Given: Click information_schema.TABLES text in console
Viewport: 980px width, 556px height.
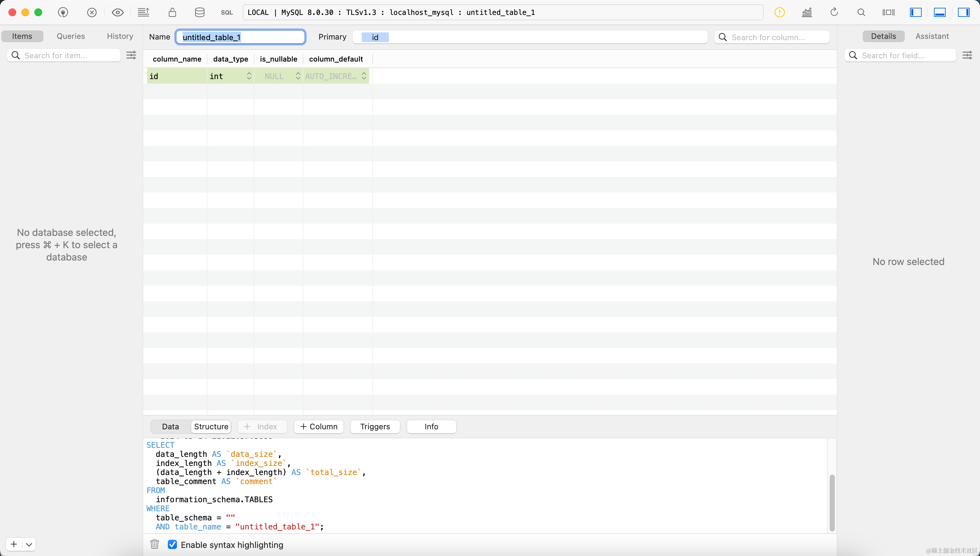Looking at the screenshot, I should pos(214,500).
